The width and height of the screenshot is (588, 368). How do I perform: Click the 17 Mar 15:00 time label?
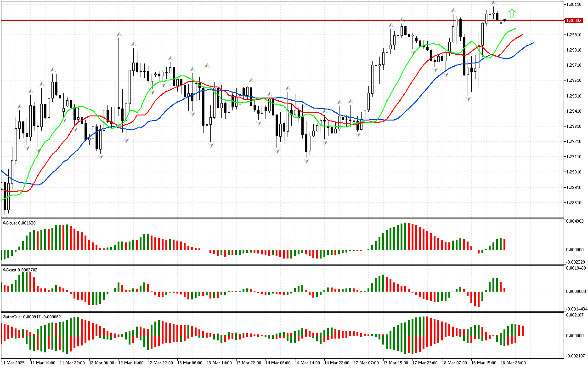(x=396, y=362)
